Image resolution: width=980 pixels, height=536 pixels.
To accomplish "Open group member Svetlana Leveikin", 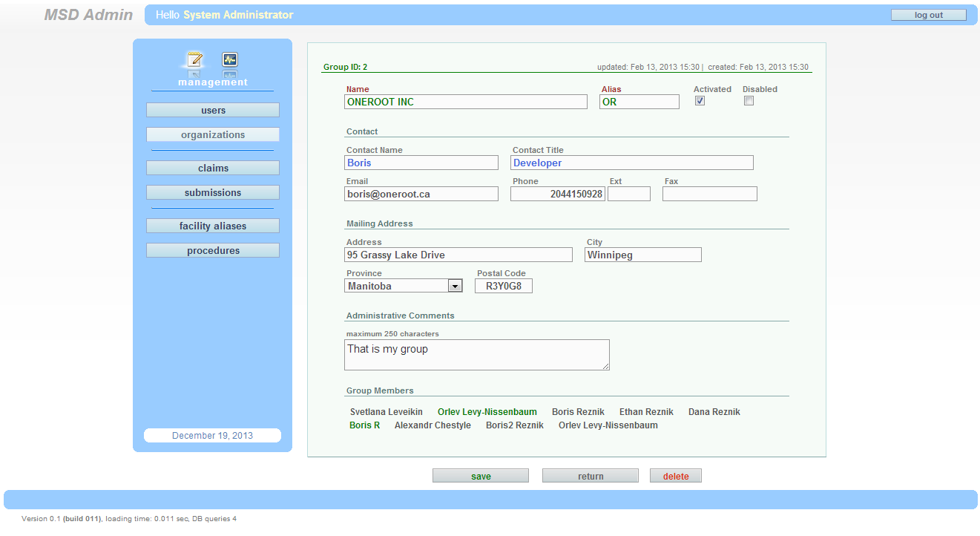I will 387,412.
